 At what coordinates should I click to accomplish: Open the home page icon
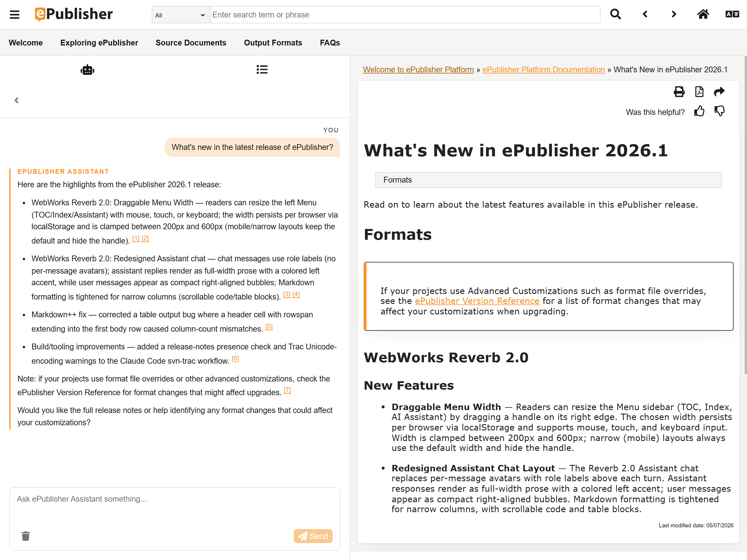pyautogui.click(x=703, y=14)
